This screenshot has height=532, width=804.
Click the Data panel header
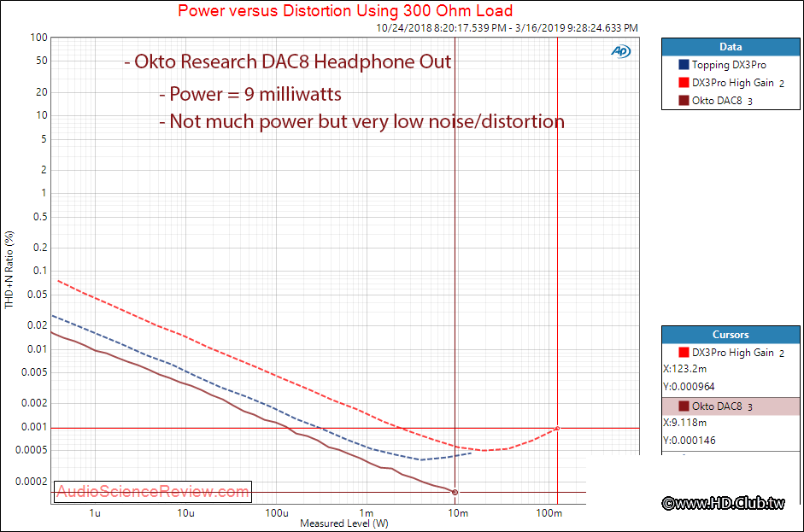click(731, 47)
